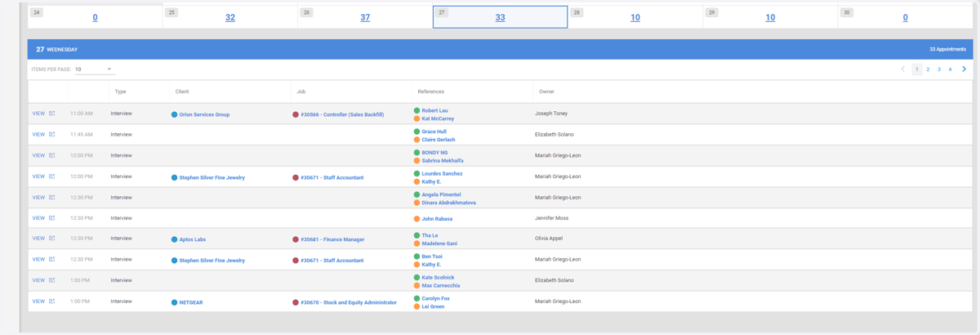Viewport: 980px width, 335px height.
Task: Open job #30566 Controller (Sales Backfill)
Action: coord(342,114)
